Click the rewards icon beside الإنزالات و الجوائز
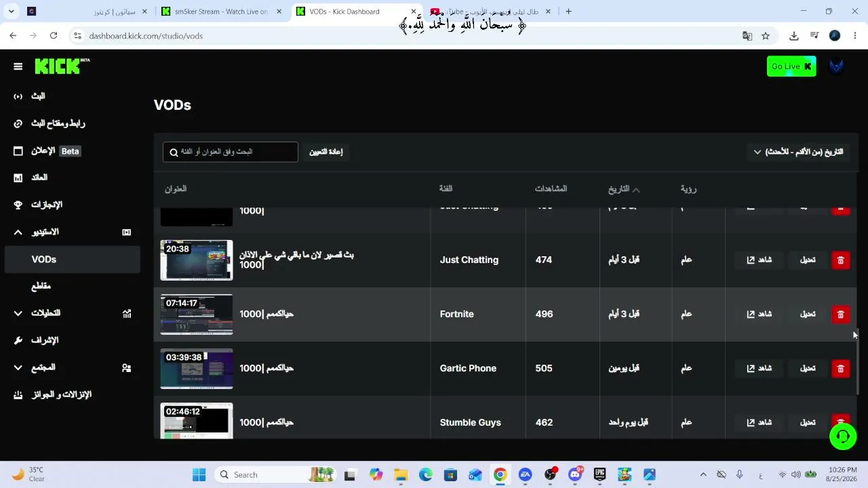 click(18, 394)
